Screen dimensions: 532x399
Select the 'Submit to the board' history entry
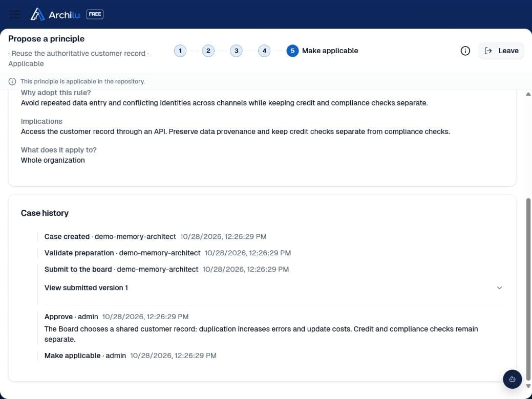pos(166,269)
